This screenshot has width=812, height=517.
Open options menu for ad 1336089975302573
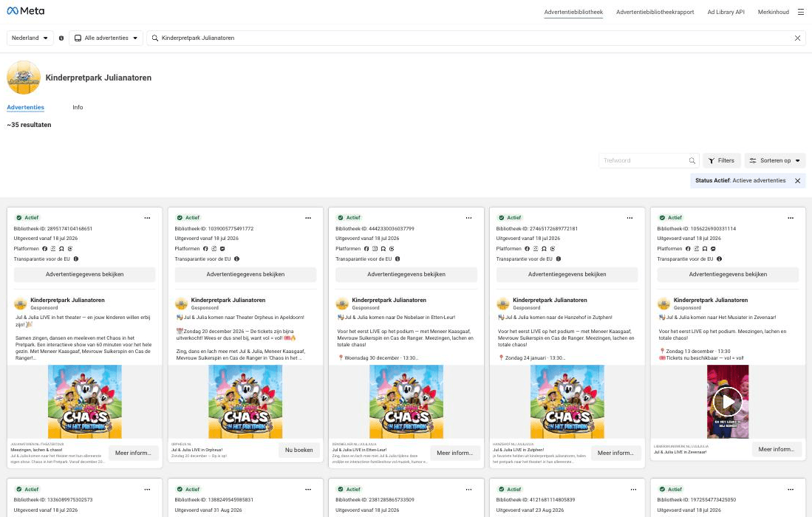[147, 489]
